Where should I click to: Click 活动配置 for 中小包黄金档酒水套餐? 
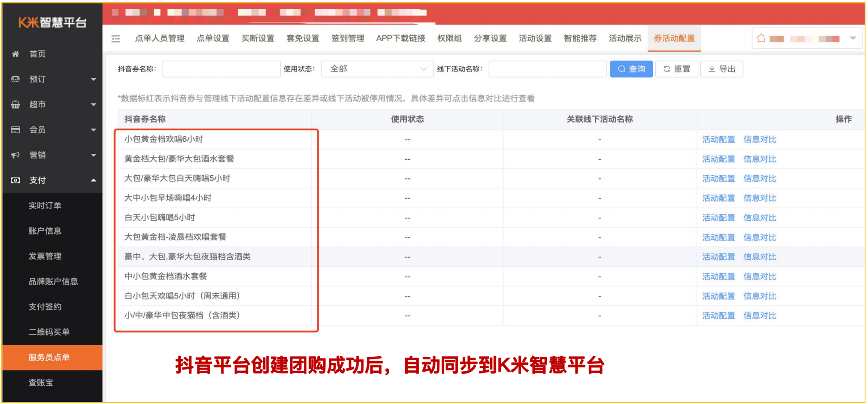tap(719, 276)
